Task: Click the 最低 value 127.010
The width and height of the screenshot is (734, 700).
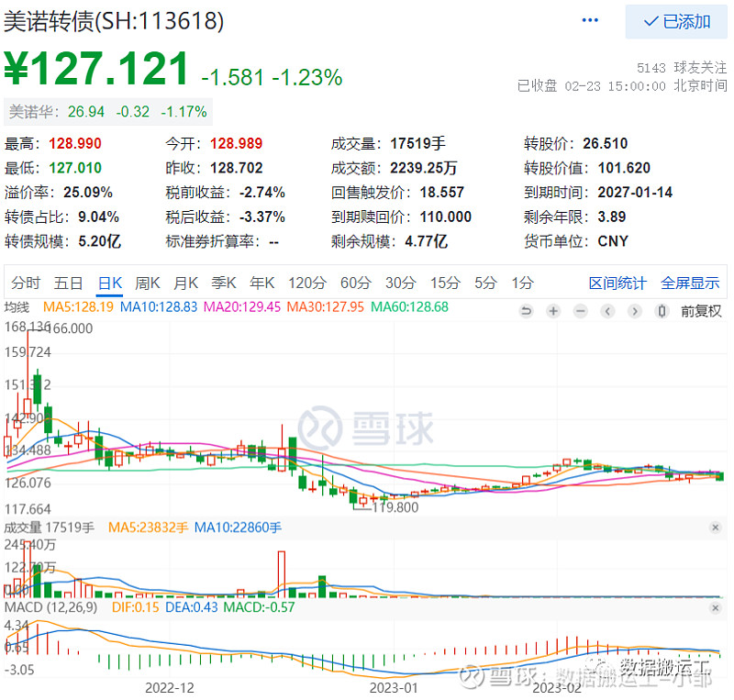Action: (75, 168)
